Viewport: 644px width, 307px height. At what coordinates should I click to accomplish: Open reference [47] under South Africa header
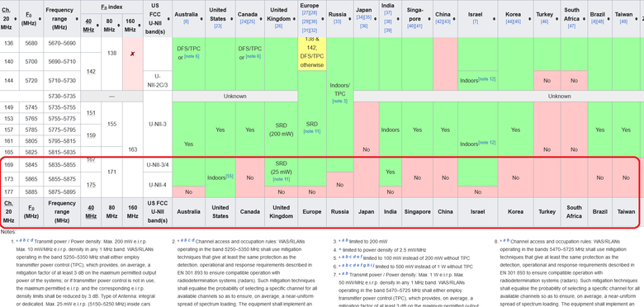[571, 26]
